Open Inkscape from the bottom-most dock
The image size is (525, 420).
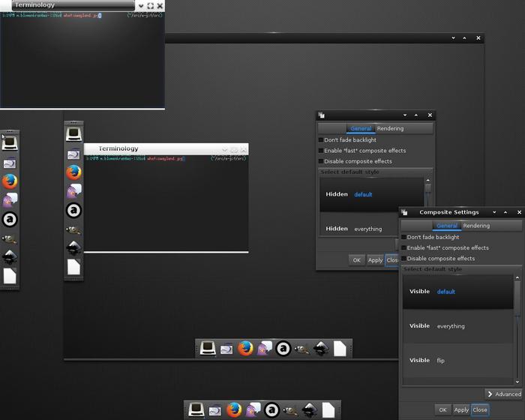308,410
